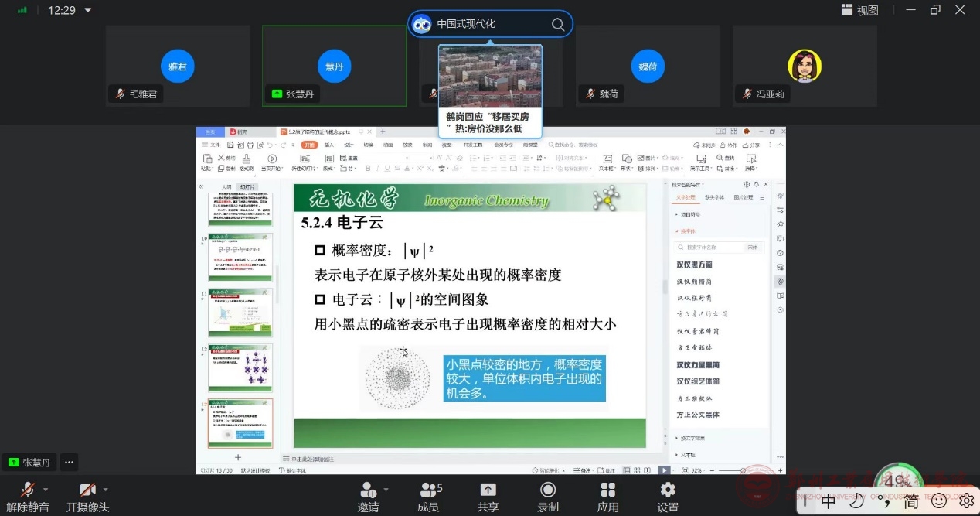Image resolution: width=980 pixels, height=516 pixels.
Task: Click the three-dot menu beside 张慧丹 label
Action: coord(69,463)
